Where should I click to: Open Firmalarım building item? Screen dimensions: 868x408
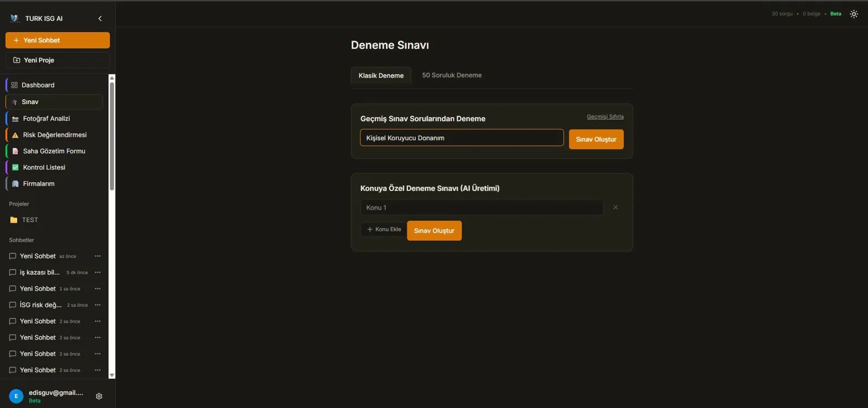pyautogui.click(x=38, y=184)
